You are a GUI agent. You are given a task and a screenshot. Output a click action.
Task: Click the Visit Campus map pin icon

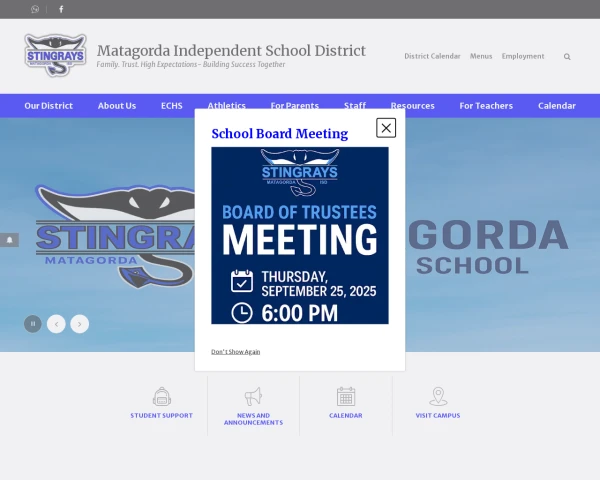click(438, 397)
